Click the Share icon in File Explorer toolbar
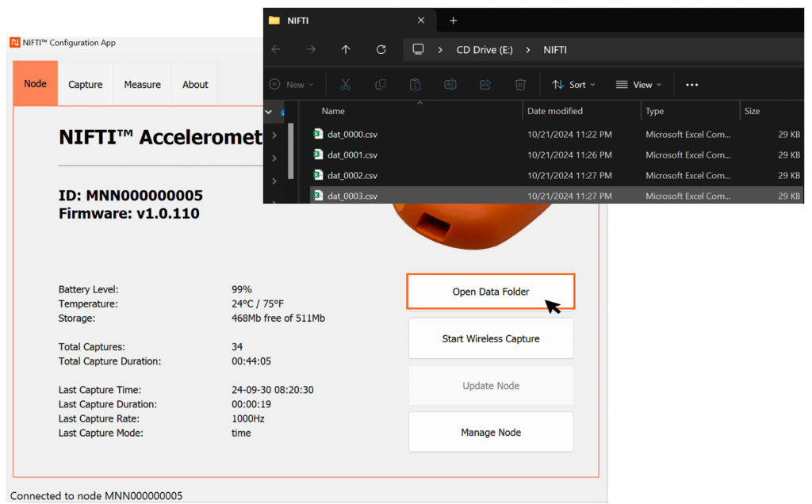812x504 pixels. coord(485,84)
